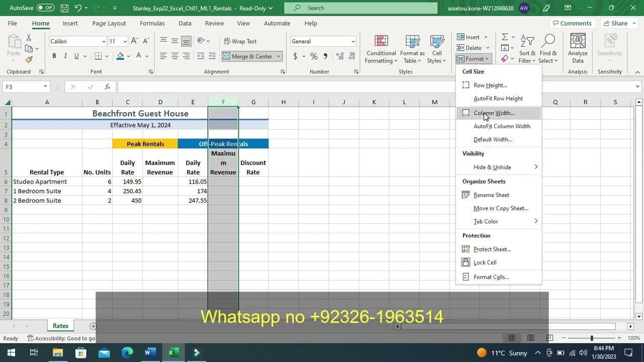Toggle Underline formatting
Screen dimensions: 644x362
(76, 56)
